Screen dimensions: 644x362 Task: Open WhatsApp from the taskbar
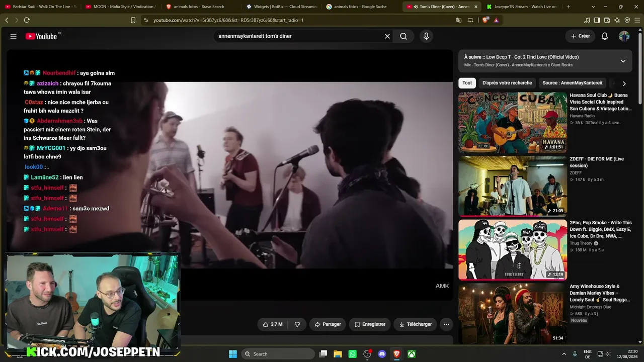coord(352,354)
